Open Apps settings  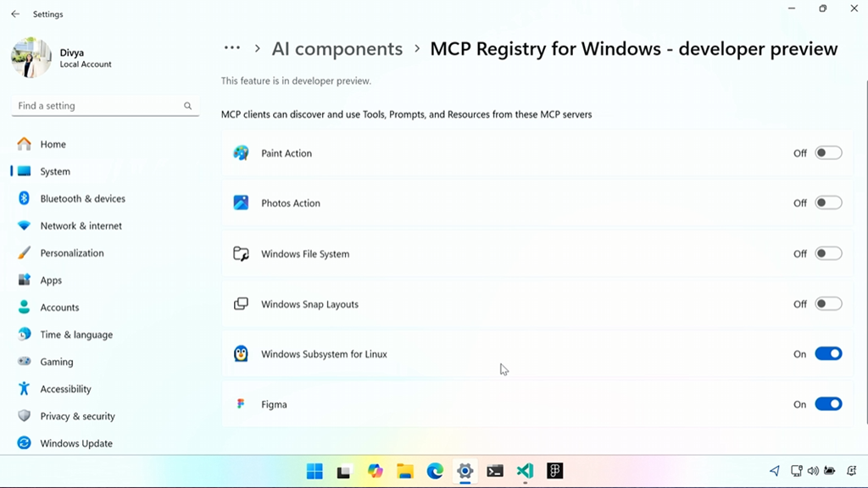[x=105, y=280]
